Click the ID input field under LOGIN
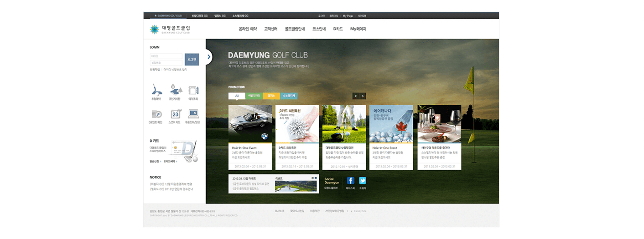The height and width of the screenshot is (239, 644). 166,56
